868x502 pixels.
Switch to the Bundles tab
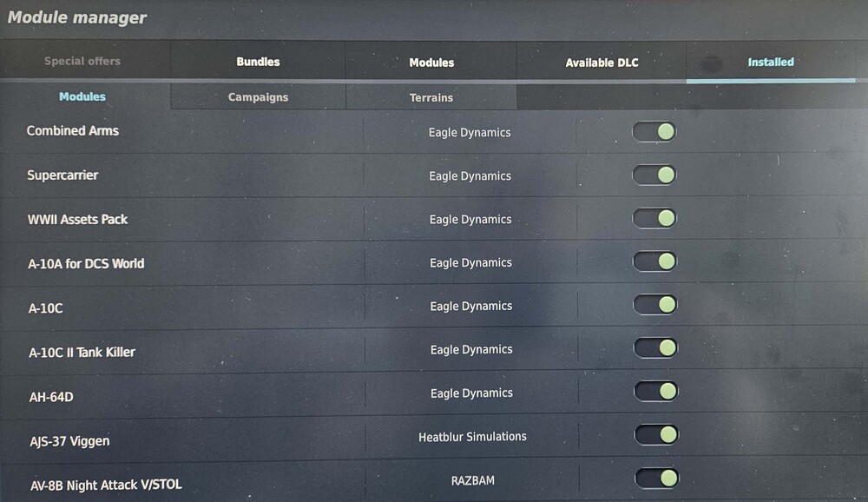(258, 62)
